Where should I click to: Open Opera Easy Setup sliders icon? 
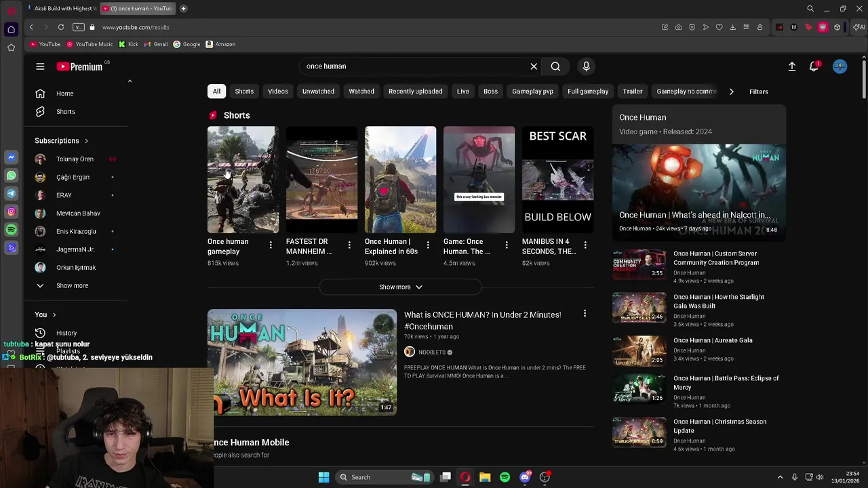coord(746,27)
